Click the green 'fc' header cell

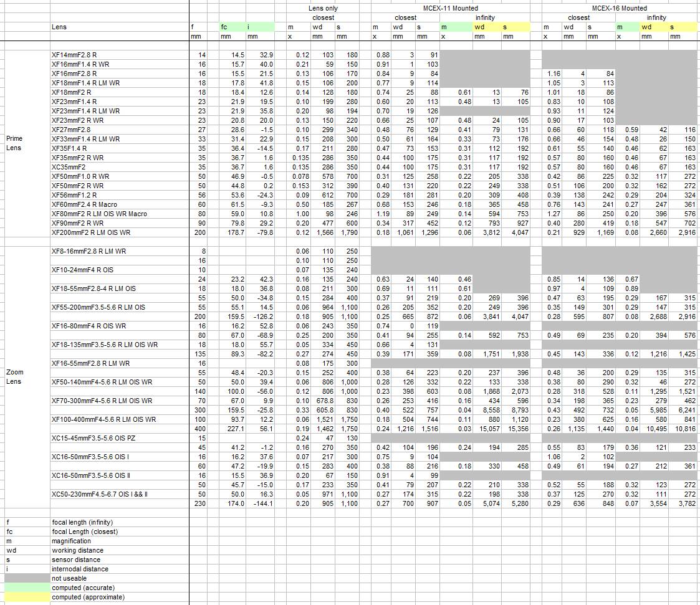click(233, 27)
